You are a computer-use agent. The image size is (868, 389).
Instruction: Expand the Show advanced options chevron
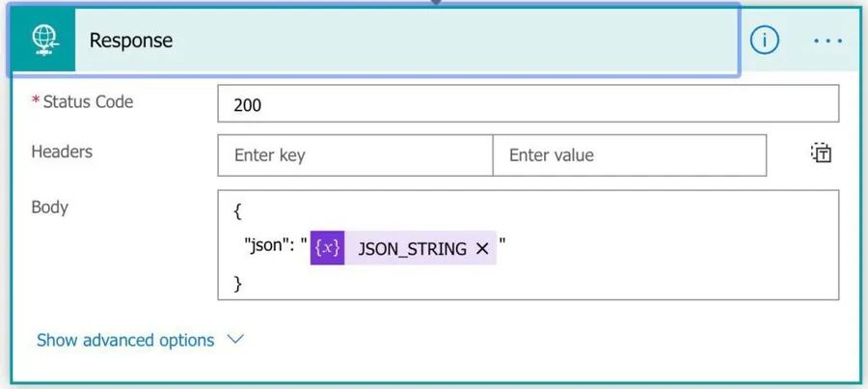point(235,340)
